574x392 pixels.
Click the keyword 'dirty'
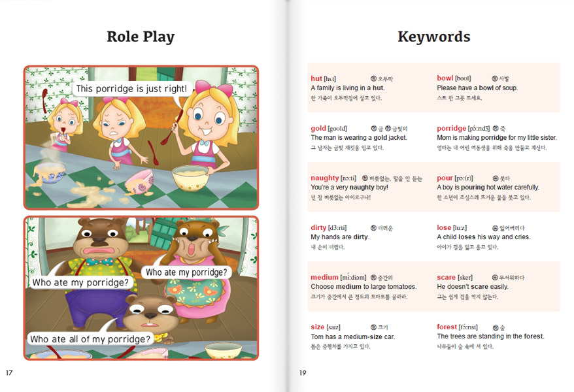(x=318, y=227)
